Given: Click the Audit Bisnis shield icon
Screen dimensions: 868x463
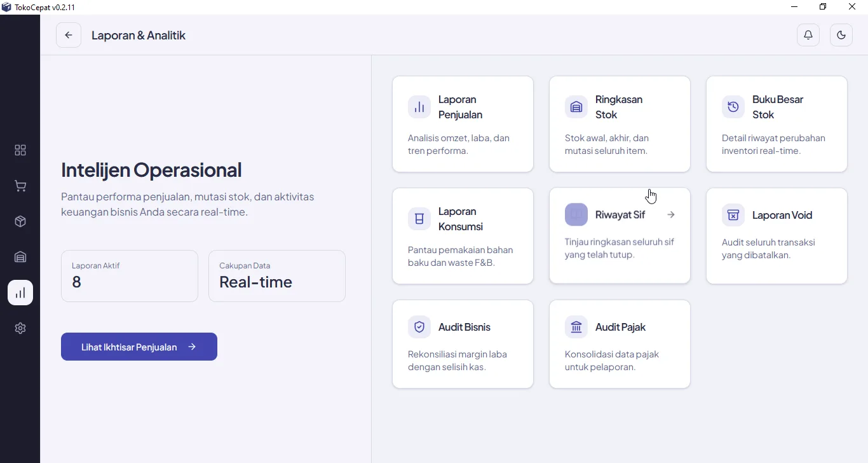Looking at the screenshot, I should coord(419,327).
